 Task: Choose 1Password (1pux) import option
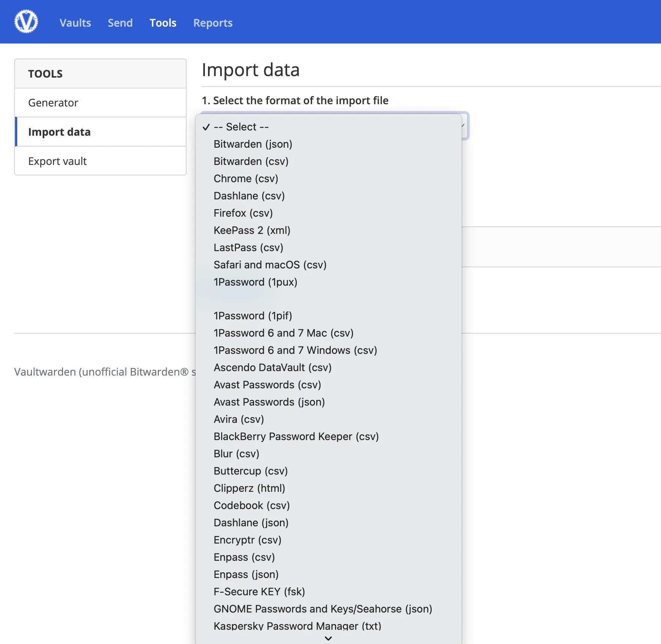[256, 282]
